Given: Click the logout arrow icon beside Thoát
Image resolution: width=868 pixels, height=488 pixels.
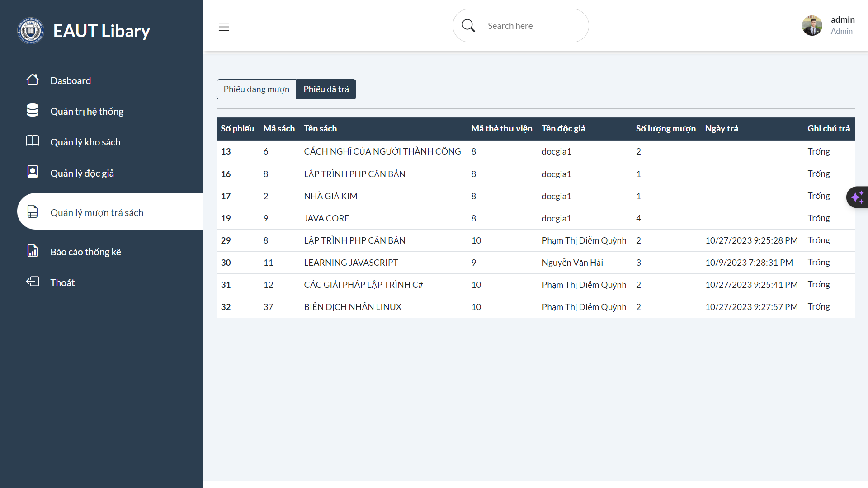Looking at the screenshot, I should pos(33,282).
